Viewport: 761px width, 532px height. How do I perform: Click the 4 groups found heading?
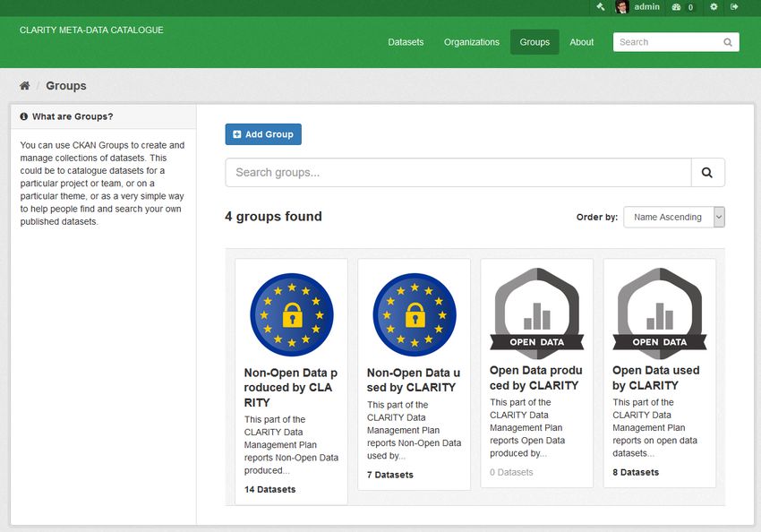273,217
